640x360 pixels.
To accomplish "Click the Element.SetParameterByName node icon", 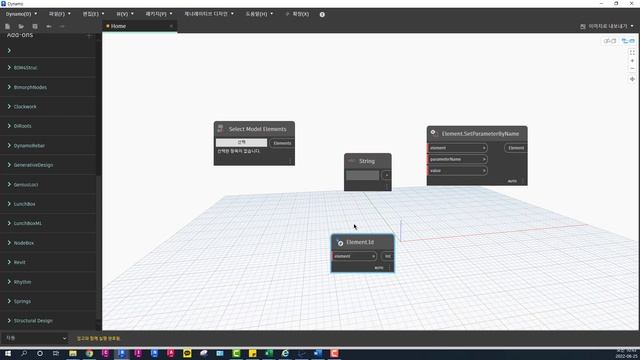I will 433,133.
